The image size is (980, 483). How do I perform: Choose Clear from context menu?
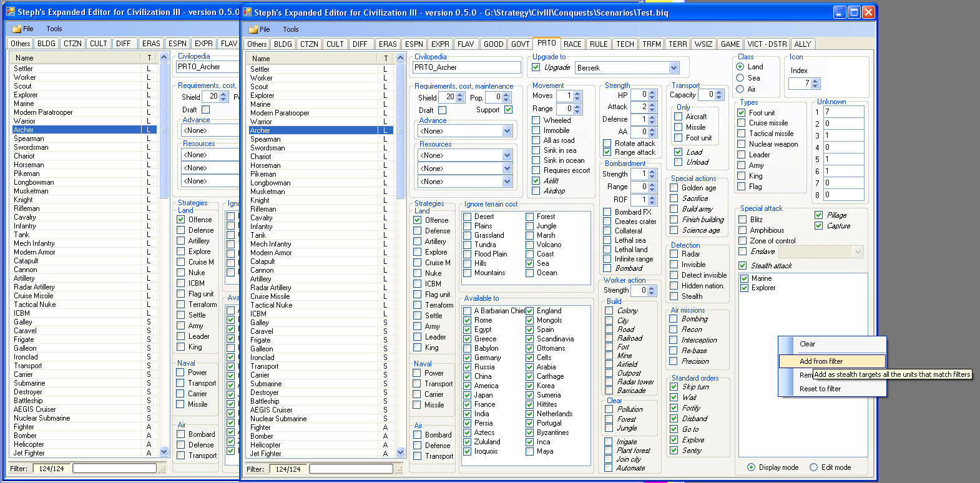[832, 344]
